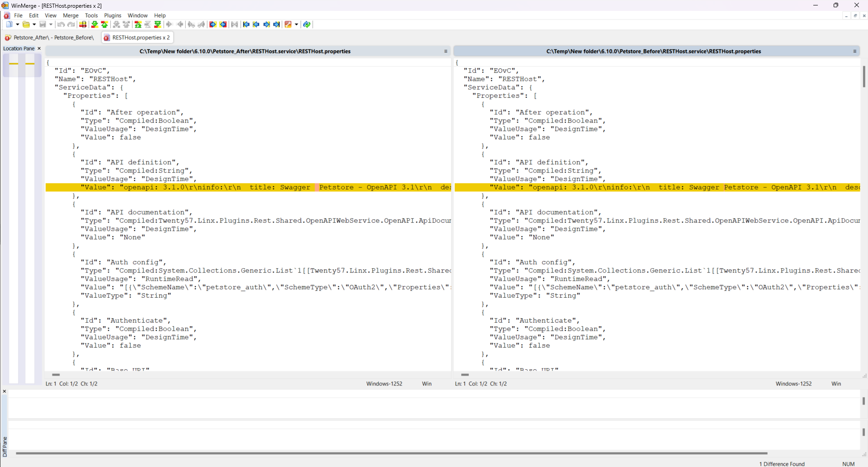The height and width of the screenshot is (467, 868).
Task: Open the Help menu
Action: [x=160, y=15]
